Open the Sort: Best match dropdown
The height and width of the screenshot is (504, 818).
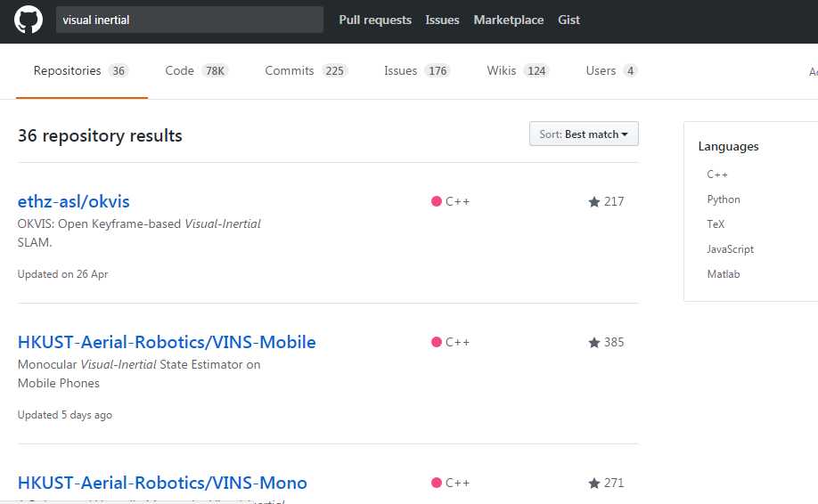pyautogui.click(x=584, y=134)
